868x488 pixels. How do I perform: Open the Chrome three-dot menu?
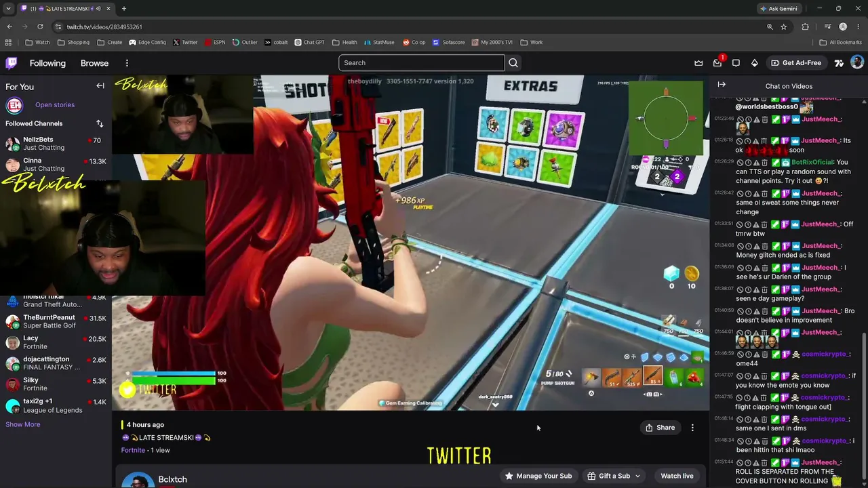pyautogui.click(x=858, y=26)
